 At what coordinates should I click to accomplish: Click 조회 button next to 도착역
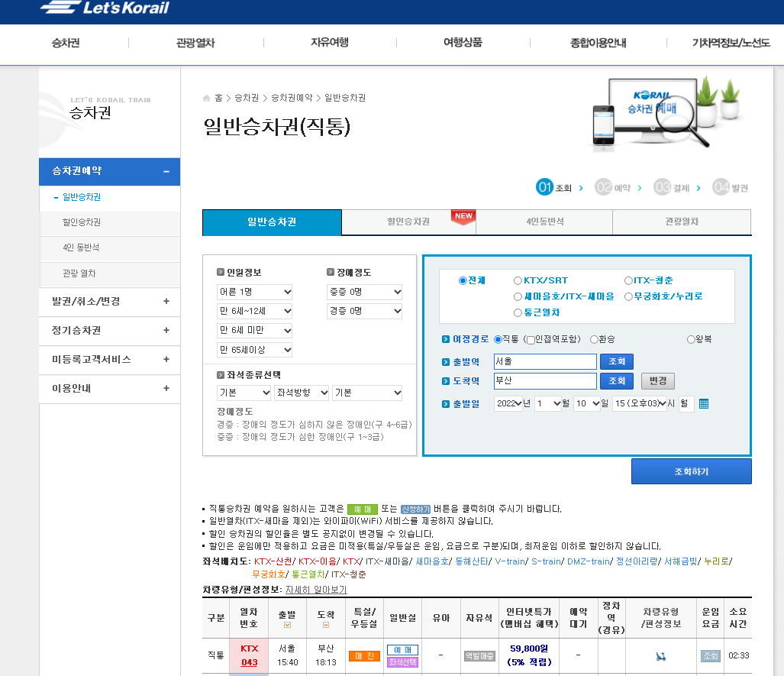pos(617,381)
